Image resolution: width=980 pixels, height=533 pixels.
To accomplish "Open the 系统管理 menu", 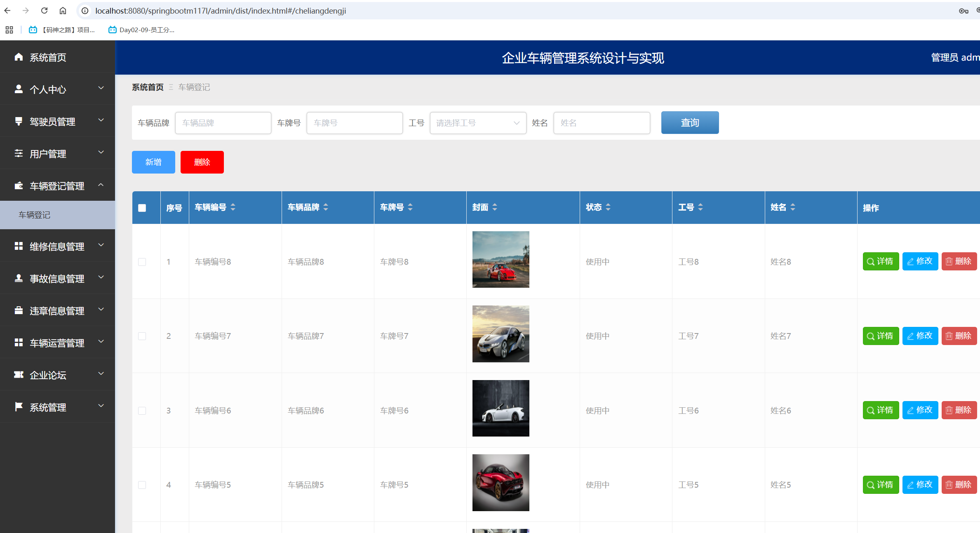I will 57,407.
